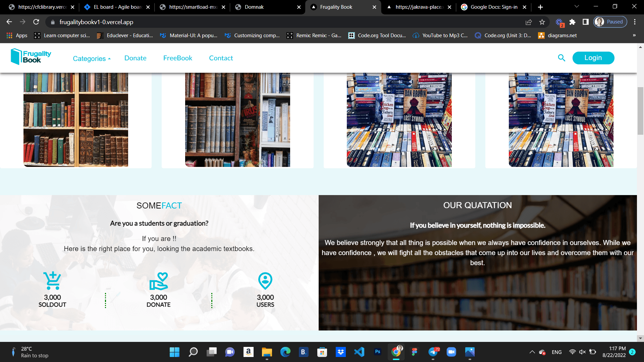Open the YouTube to Mp3 bookmark
Viewport: 644px width, 362px height.
(x=440, y=36)
